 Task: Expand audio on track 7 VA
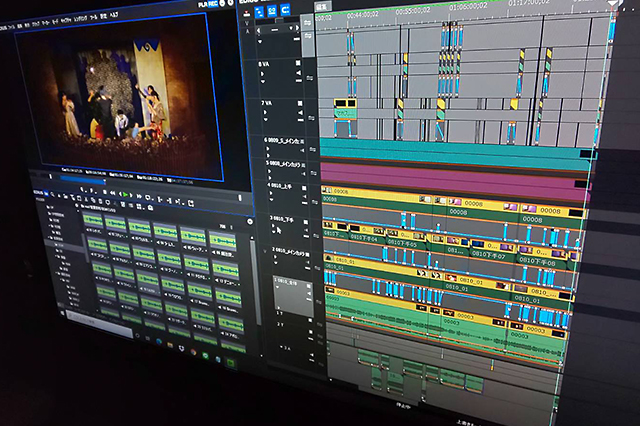265,112
